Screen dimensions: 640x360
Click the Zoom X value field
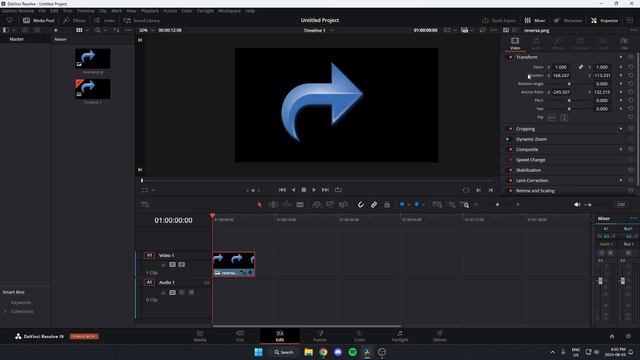pos(561,67)
